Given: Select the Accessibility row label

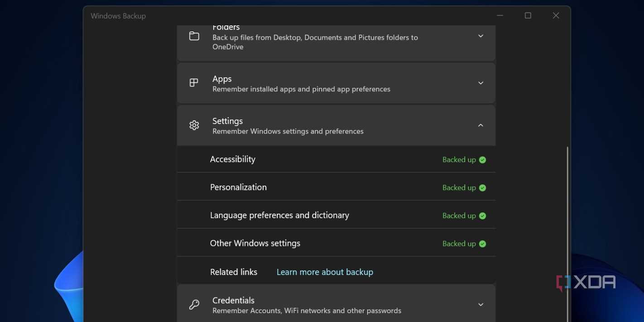Looking at the screenshot, I should coord(233,159).
